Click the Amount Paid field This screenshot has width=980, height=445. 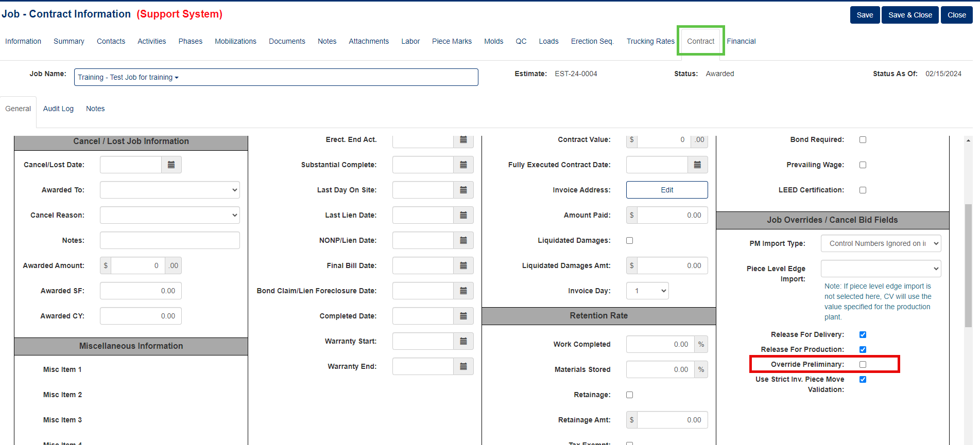coord(672,215)
